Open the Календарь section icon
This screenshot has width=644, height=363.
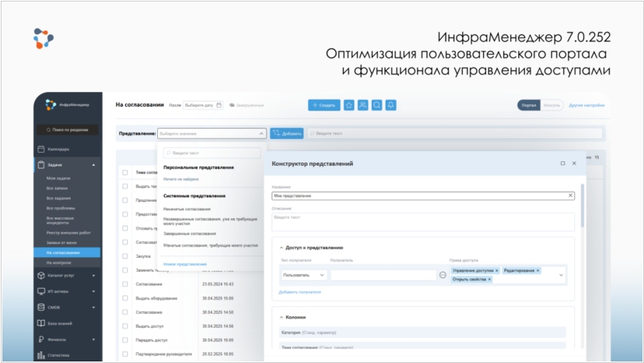41,149
